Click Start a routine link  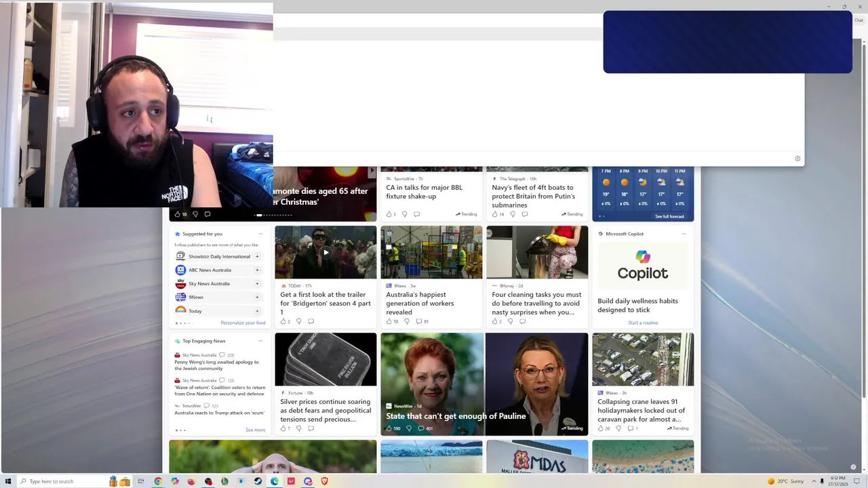click(x=643, y=323)
